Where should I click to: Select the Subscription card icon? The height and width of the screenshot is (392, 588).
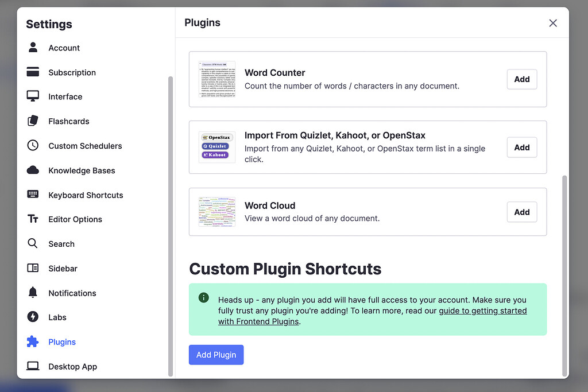33,72
